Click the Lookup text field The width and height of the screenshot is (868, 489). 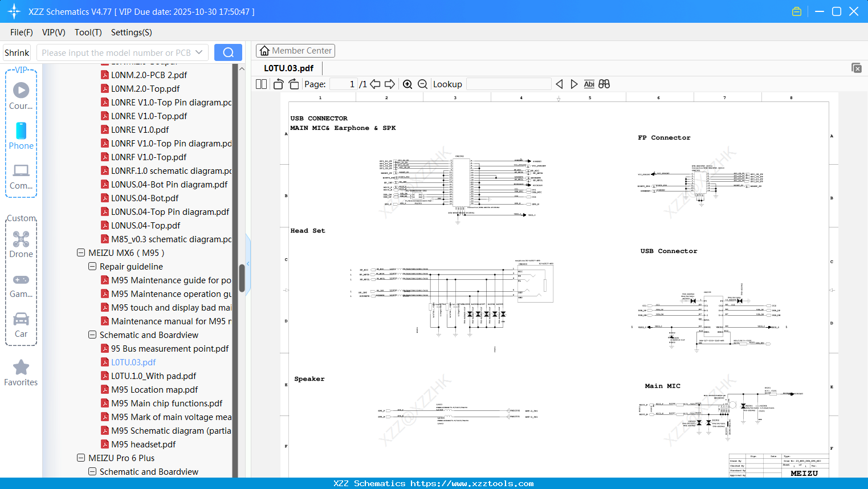click(509, 84)
